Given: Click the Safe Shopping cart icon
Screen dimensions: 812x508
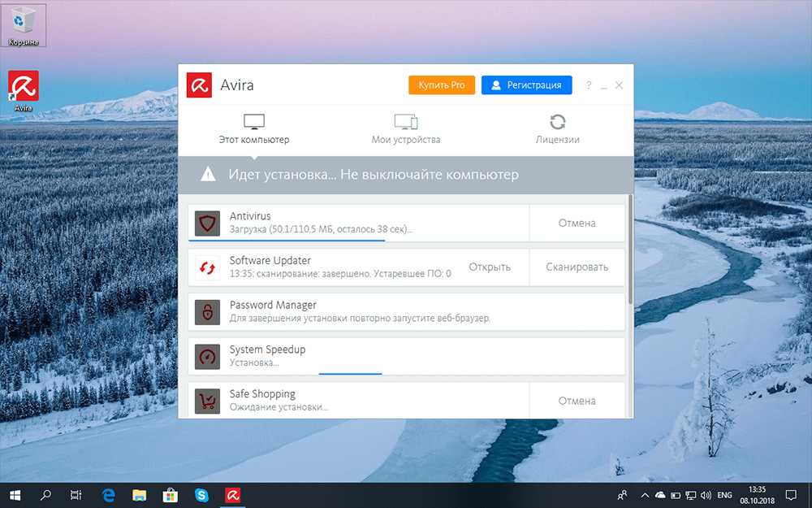Looking at the screenshot, I should click(x=208, y=400).
